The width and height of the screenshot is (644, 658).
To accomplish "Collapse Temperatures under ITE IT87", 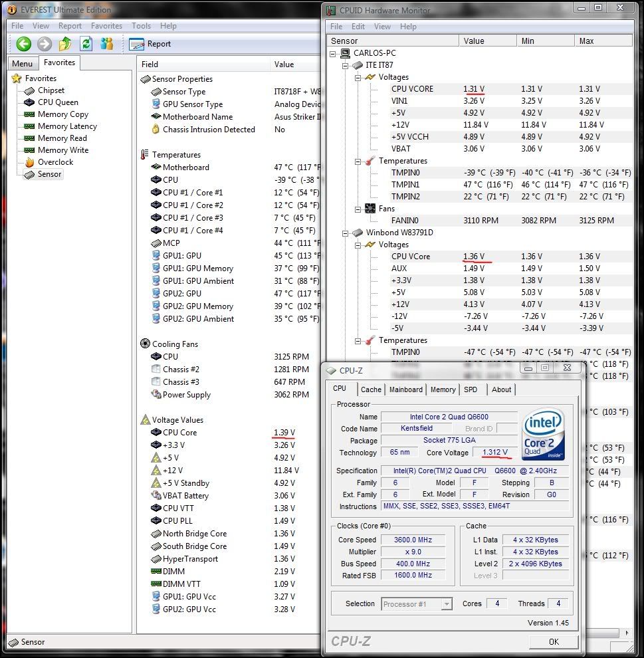I will click(358, 162).
